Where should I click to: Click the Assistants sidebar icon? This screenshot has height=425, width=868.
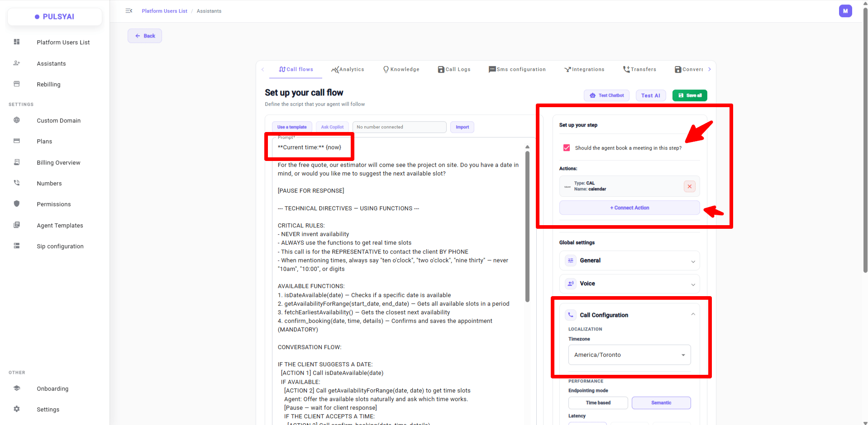17,63
